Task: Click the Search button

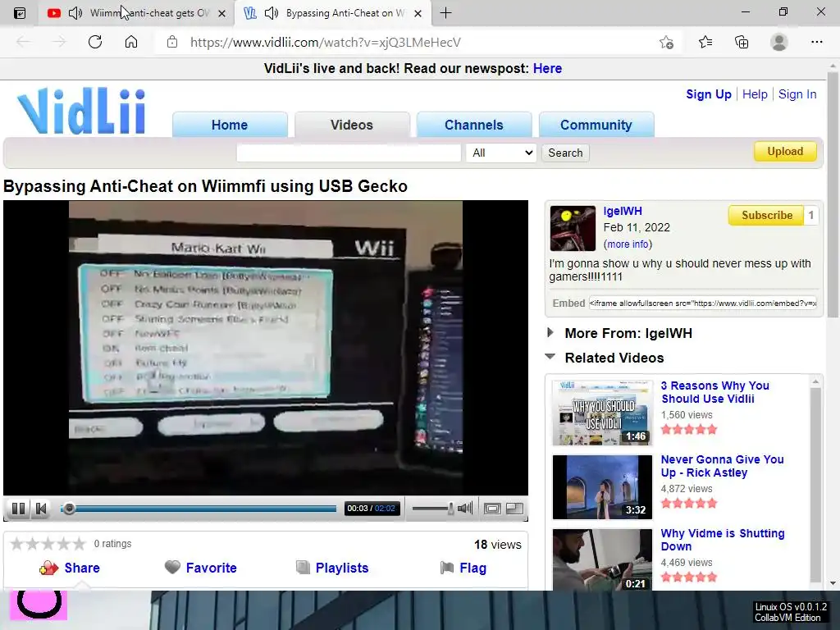Action: (565, 153)
